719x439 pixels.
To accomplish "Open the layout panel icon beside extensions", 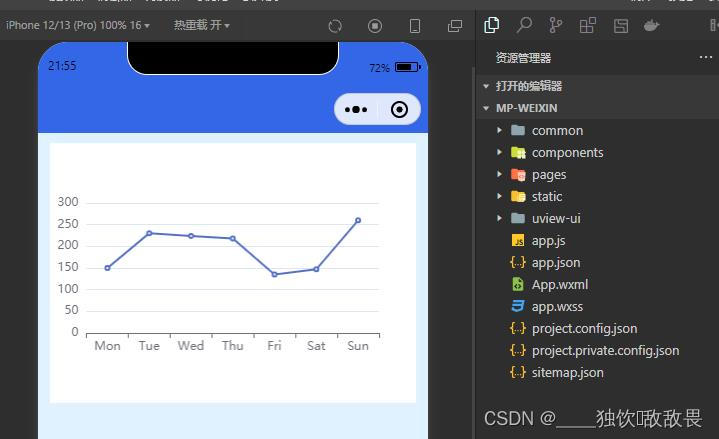I will pyautogui.click(x=621, y=26).
